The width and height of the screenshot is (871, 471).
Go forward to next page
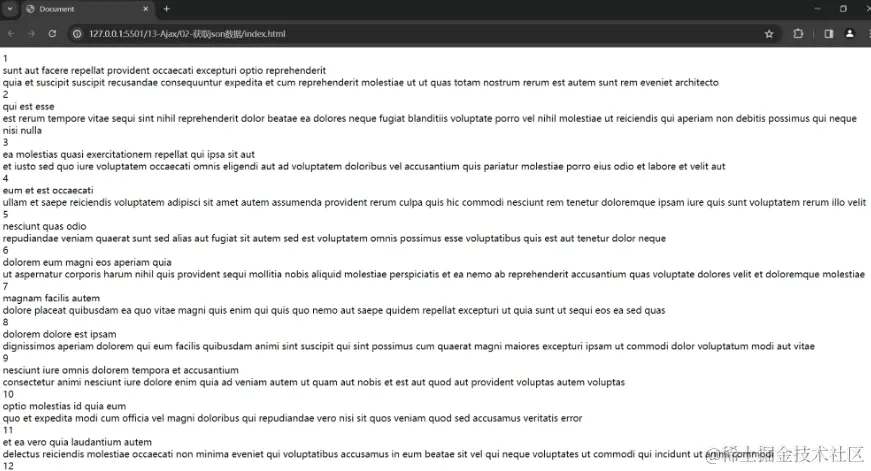point(31,34)
